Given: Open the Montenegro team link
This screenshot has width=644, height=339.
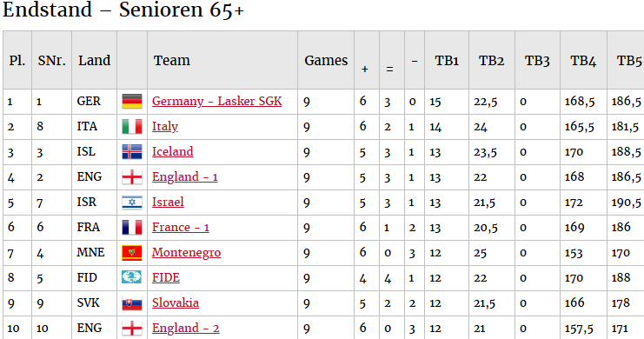Looking at the screenshot, I should click(x=187, y=252).
